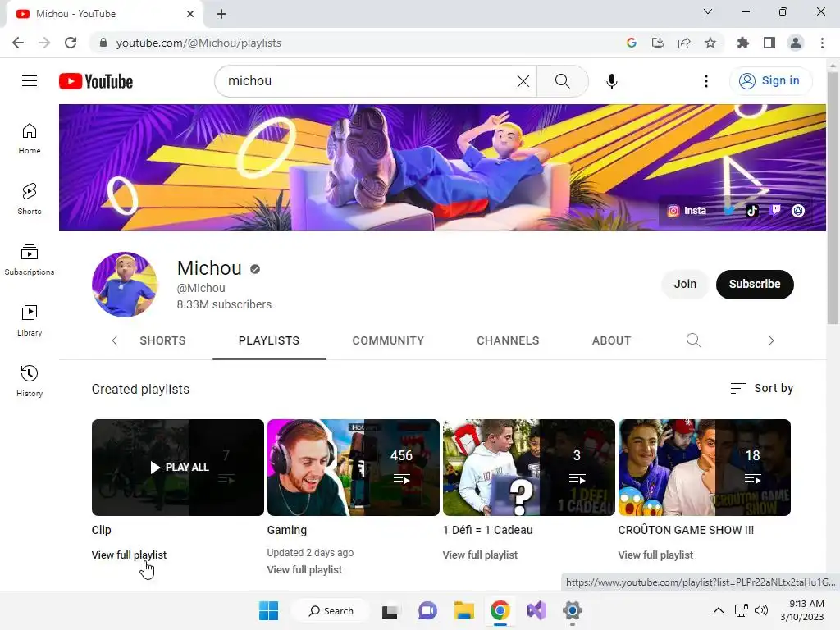This screenshot has height=630, width=840.
Task: Switch to the COMMUNITY tab
Action: pos(388,340)
